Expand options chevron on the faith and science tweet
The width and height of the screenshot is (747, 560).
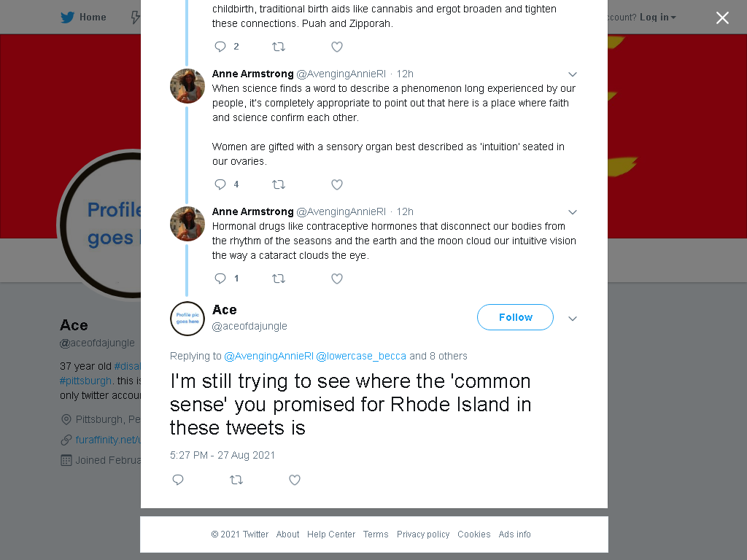[x=573, y=74]
